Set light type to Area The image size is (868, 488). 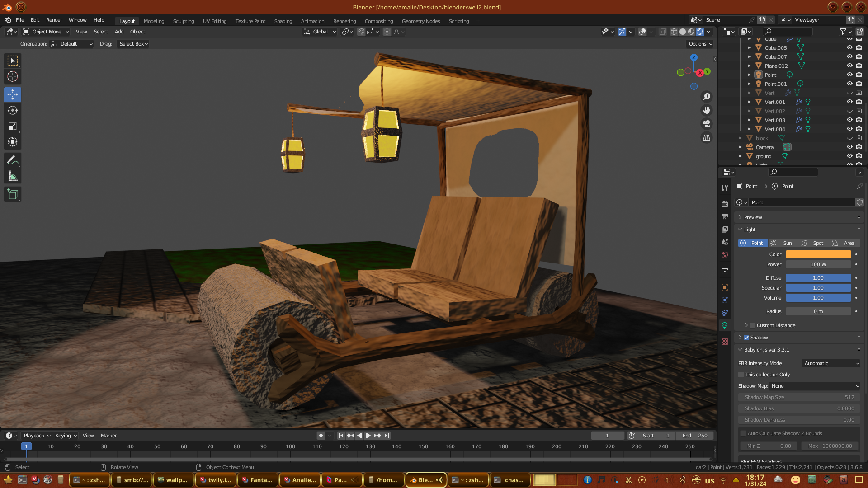tap(844, 243)
